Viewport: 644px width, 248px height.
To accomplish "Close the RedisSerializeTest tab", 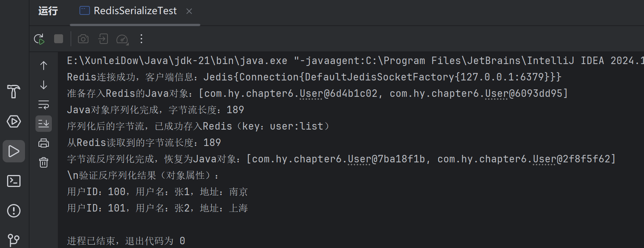I will click(x=189, y=11).
